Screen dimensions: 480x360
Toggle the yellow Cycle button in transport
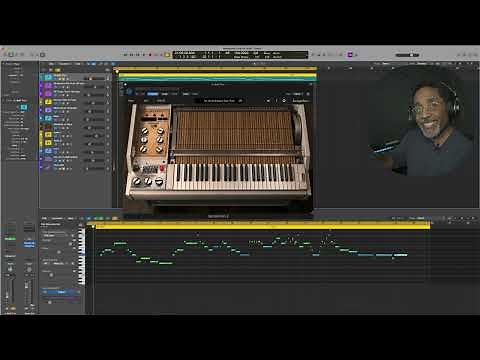pos(167,55)
